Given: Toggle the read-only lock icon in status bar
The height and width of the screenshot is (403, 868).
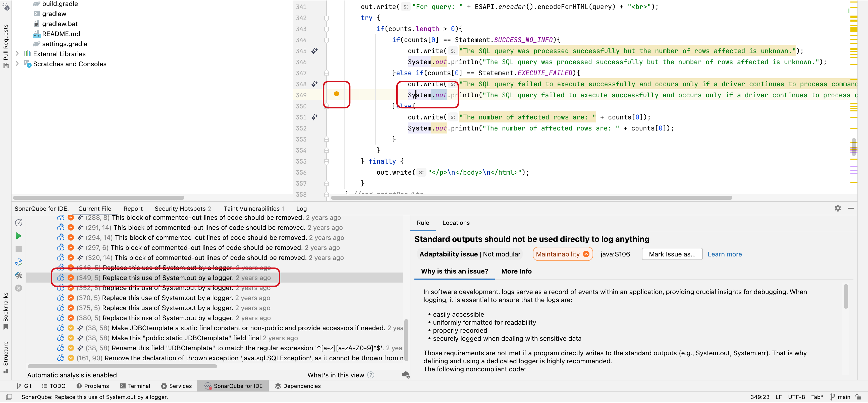Looking at the screenshot, I should 858,397.
